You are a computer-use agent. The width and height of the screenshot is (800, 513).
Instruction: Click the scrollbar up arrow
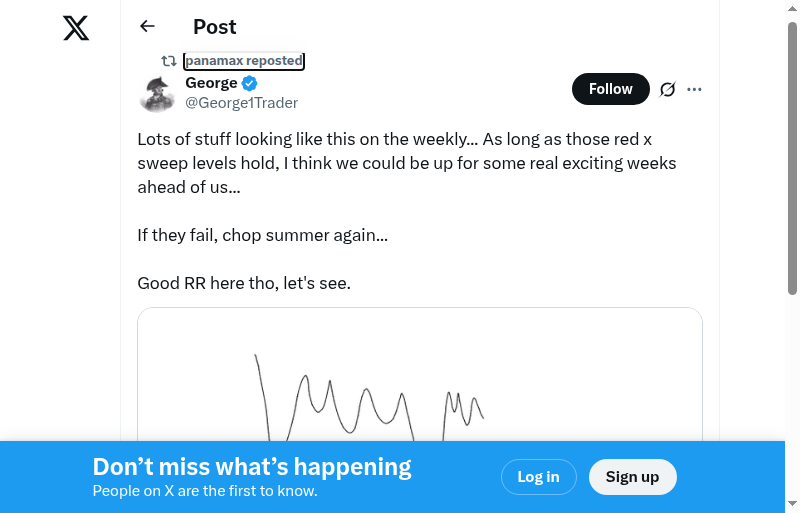(792, 8)
